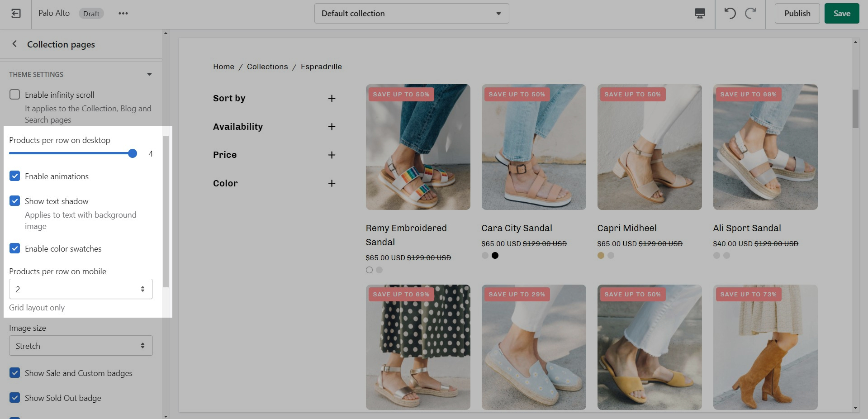This screenshot has width=868, height=419.
Task: Select the black swatch under Cara City Sandal
Action: pyautogui.click(x=495, y=256)
